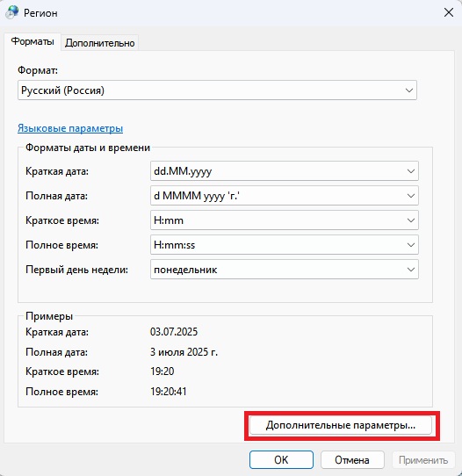Screen dimensions: 462x476
Task: Confirm with the OK button
Action: [281, 460]
